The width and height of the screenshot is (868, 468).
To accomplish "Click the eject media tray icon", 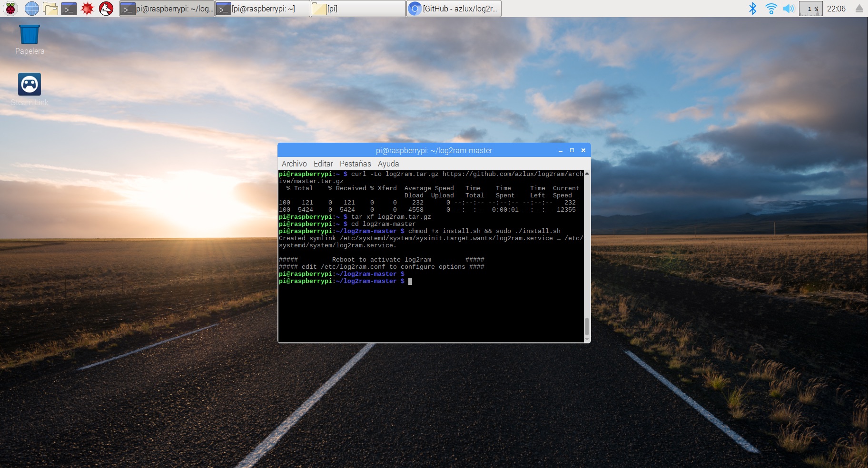I will point(859,9).
